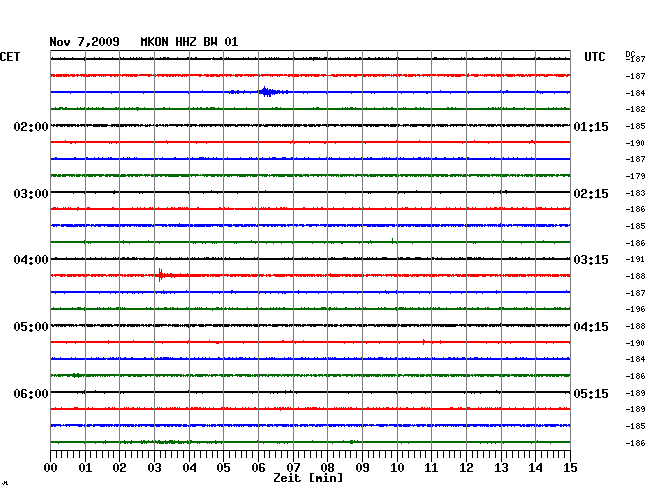Click the date label "Nov 7,2009"
Screen dimensions: 650x494
tap(85, 42)
